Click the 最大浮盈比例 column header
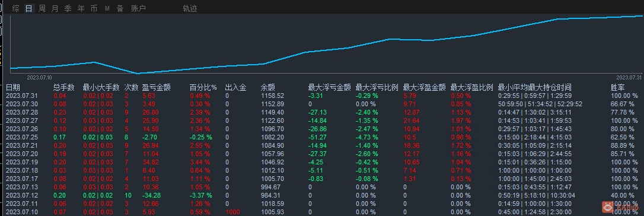 tap(472, 87)
